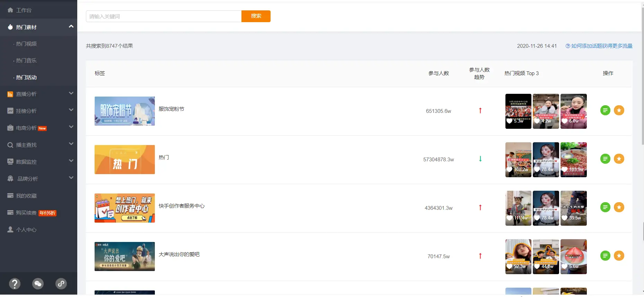Image resolution: width=644 pixels, height=297 pixels.
Task: Click the orange 搜索 button
Action: (x=256, y=16)
